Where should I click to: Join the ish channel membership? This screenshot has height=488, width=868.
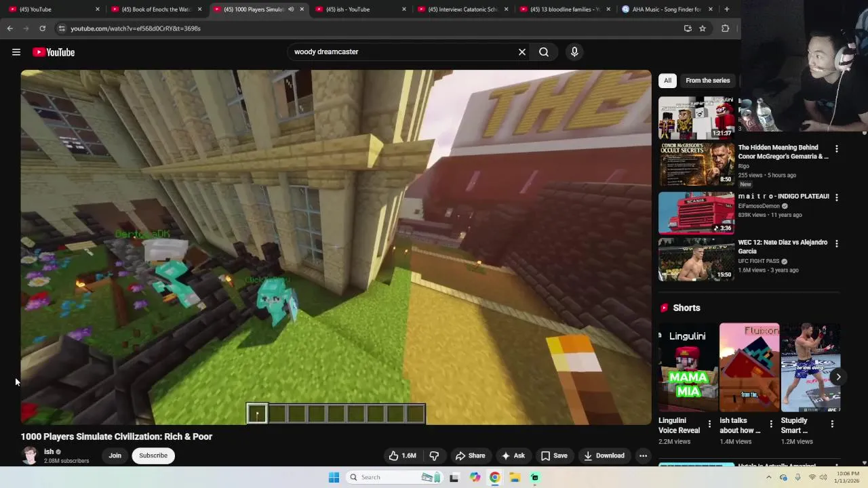(115, 455)
